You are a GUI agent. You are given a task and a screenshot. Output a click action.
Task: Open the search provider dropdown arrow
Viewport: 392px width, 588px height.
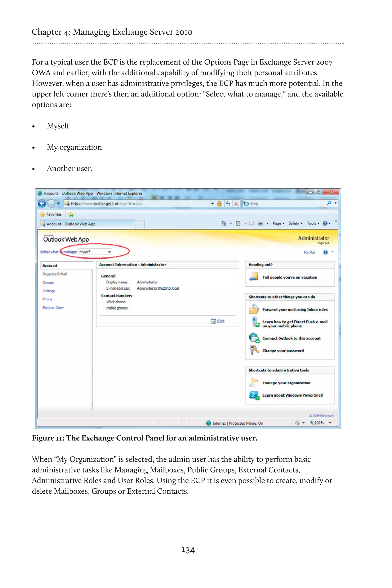tap(336, 203)
